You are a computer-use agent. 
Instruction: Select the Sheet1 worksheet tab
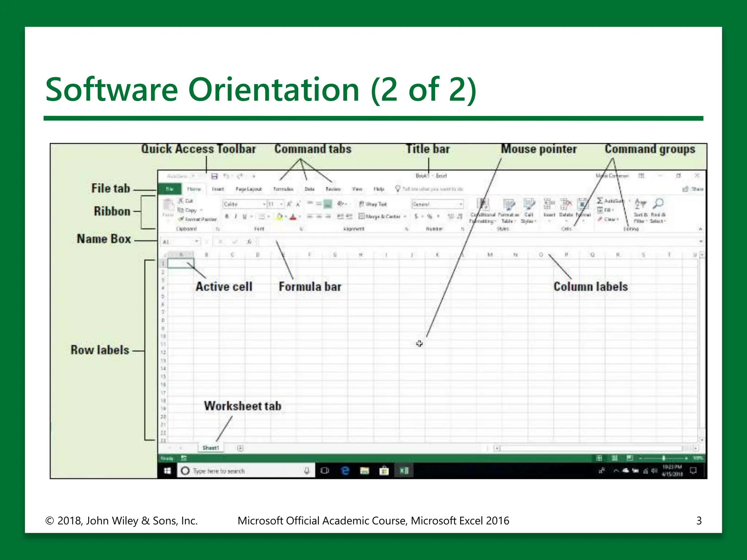(x=211, y=448)
